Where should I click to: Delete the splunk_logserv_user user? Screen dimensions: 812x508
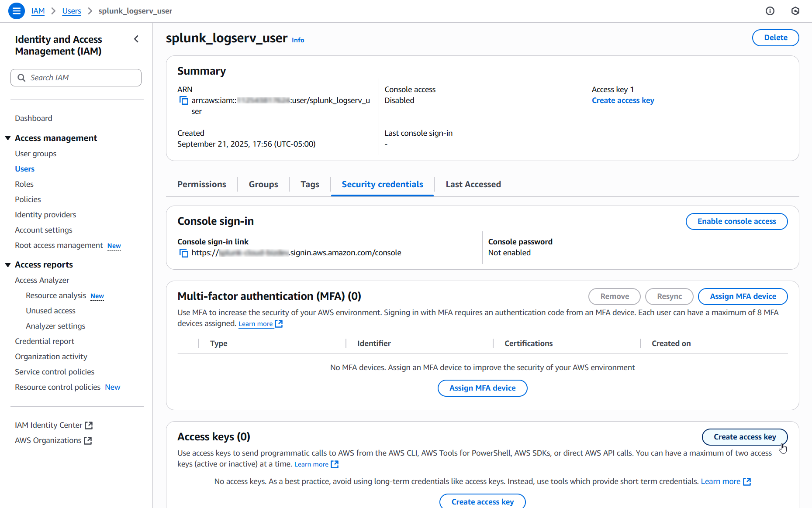(x=775, y=38)
